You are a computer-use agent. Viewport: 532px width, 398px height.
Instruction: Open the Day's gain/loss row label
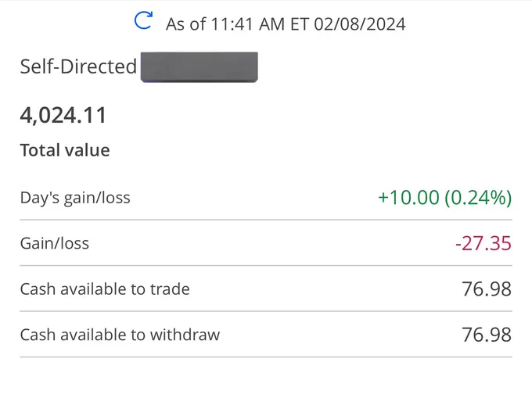pyautogui.click(x=75, y=198)
